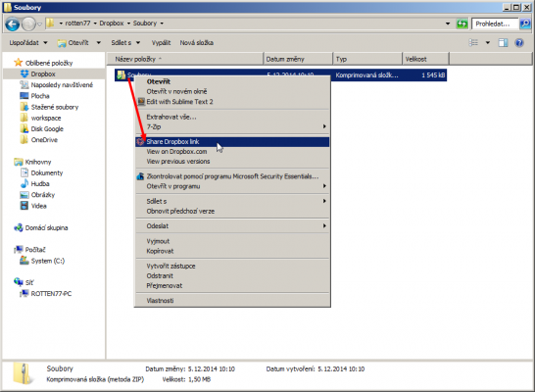The image size is (535, 392).
Task: Choose Vyjmout in the context menu
Action: pos(232,241)
